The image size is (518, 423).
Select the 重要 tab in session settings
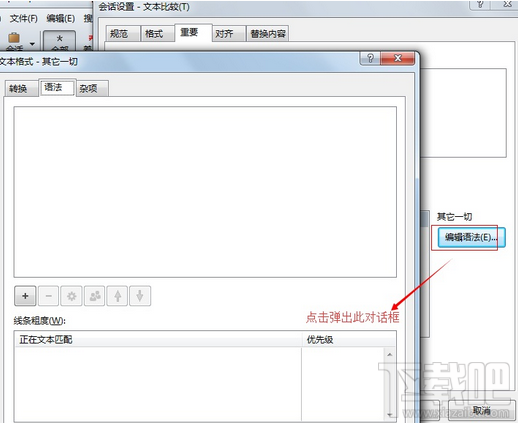click(x=193, y=32)
